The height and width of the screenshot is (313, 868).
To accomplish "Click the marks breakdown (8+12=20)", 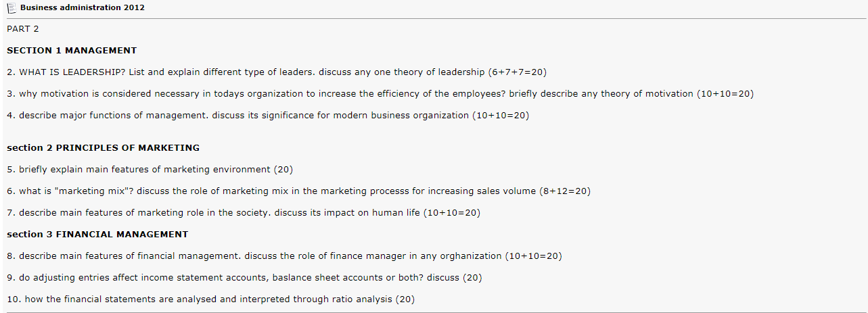I will [565, 191].
